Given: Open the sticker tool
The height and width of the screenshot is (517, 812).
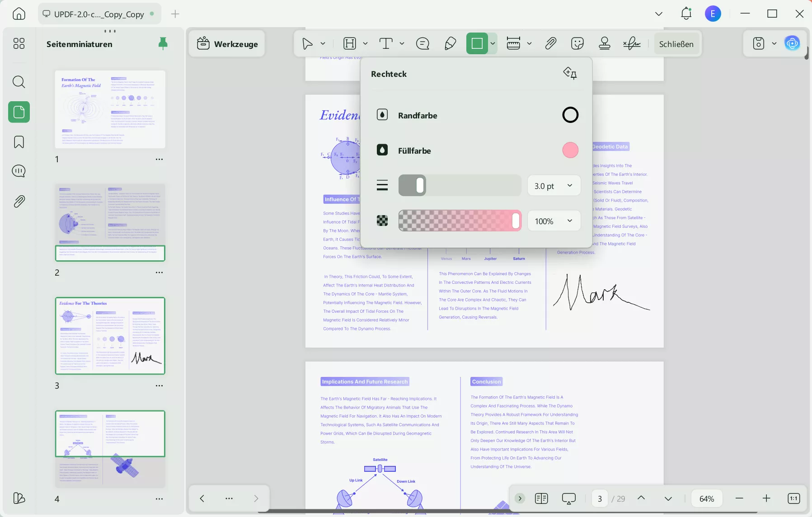Looking at the screenshot, I should pyautogui.click(x=577, y=44).
